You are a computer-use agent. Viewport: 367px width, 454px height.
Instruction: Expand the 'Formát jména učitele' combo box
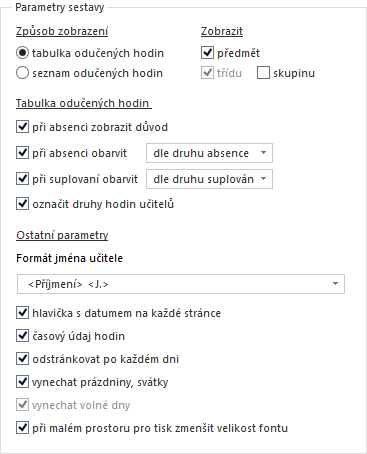pos(181,284)
